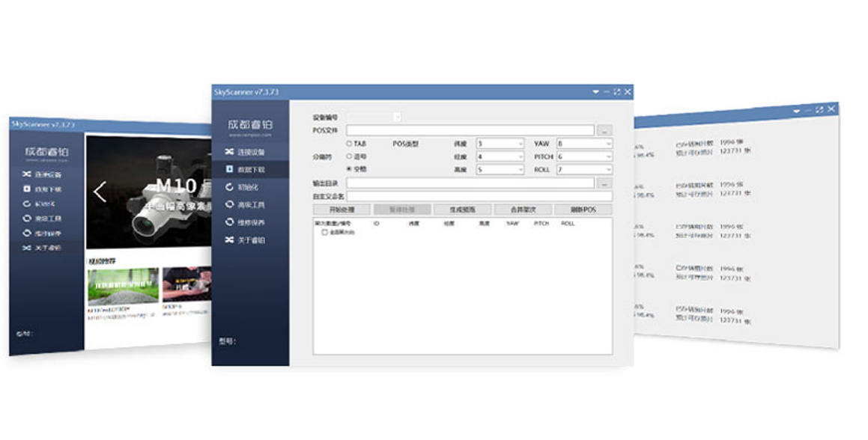Click the 开始处理 start processing button
The image size is (868, 440).
coord(342,210)
